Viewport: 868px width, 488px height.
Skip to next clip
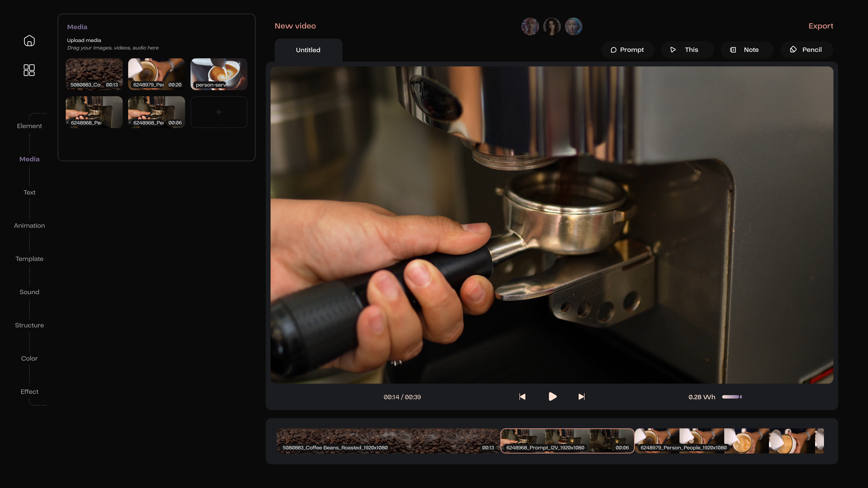click(x=582, y=397)
